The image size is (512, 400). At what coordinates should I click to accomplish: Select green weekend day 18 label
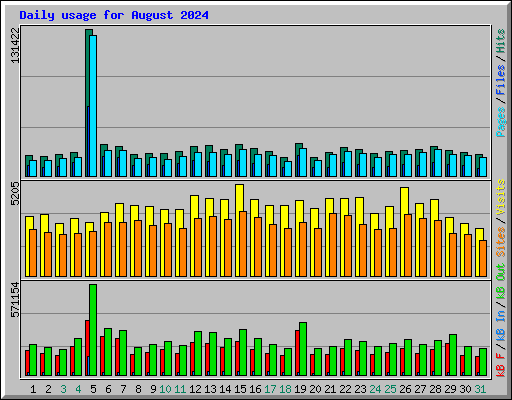point(285,389)
